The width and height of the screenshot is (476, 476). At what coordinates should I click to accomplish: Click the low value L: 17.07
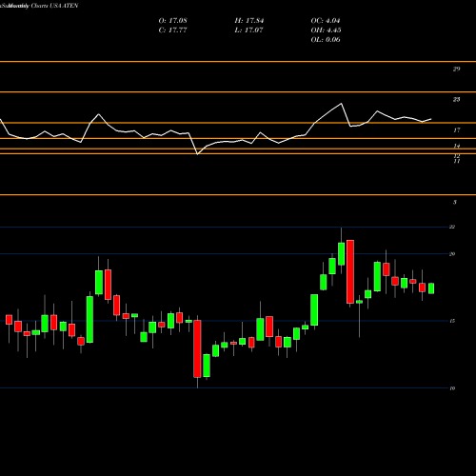(x=248, y=30)
